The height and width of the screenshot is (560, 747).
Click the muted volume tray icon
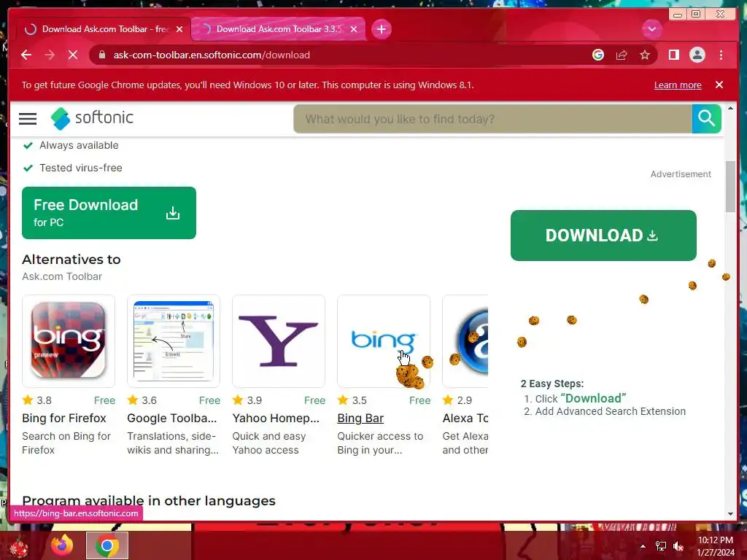(678, 546)
